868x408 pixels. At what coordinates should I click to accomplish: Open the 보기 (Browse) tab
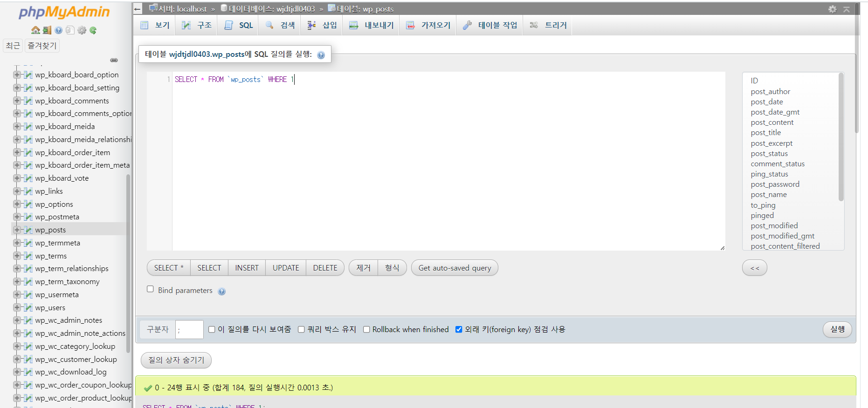tap(155, 25)
